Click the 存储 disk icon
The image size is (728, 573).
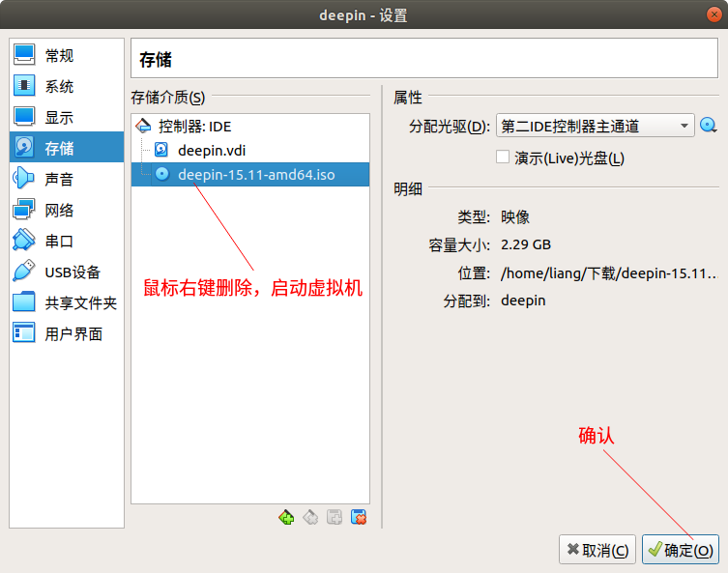pyautogui.click(x=23, y=148)
